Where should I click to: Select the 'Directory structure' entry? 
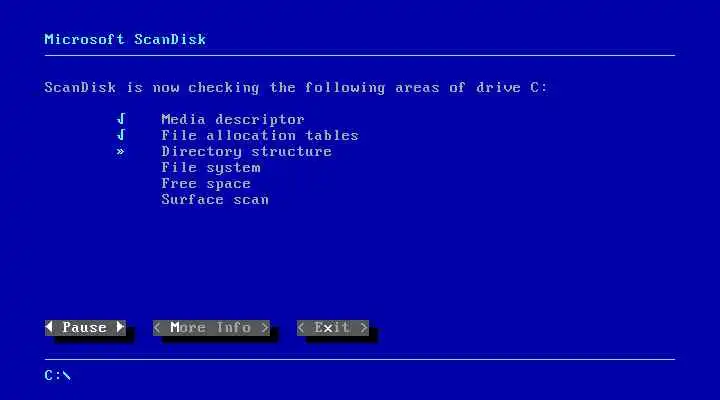tap(247, 152)
